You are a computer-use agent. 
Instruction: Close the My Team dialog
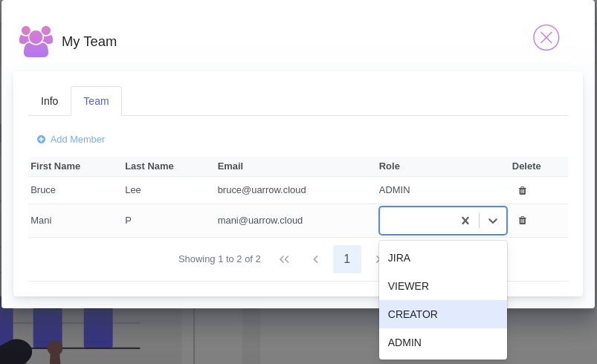coord(546,38)
